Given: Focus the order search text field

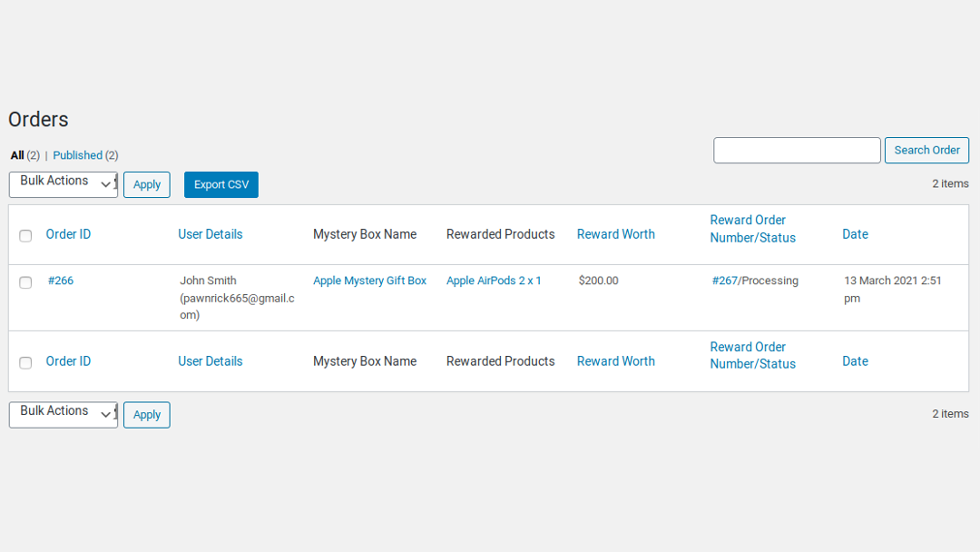Looking at the screenshot, I should point(797,151).
